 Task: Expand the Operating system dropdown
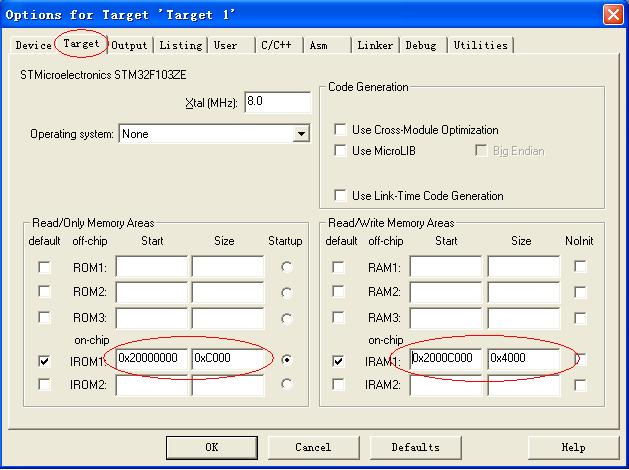click(301, 134)
